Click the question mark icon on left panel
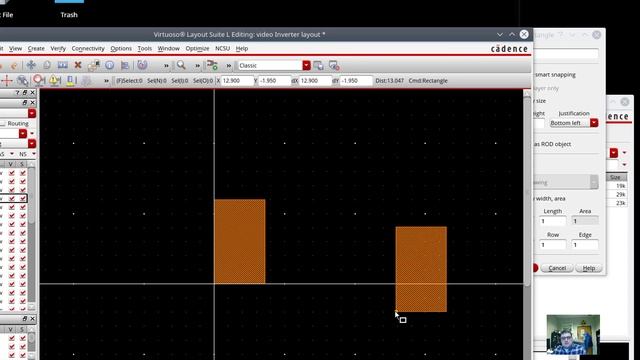 click(x=17, y=93)
